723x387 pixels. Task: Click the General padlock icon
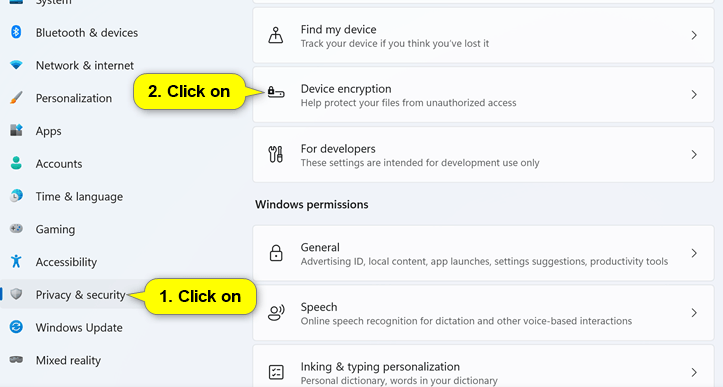point(276,253)
